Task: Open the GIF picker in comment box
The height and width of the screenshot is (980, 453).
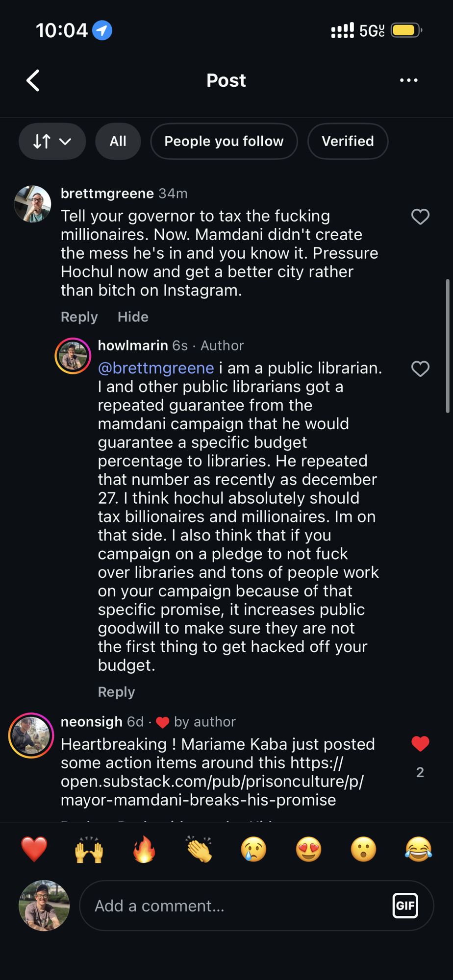Action: tap(405, 906)
